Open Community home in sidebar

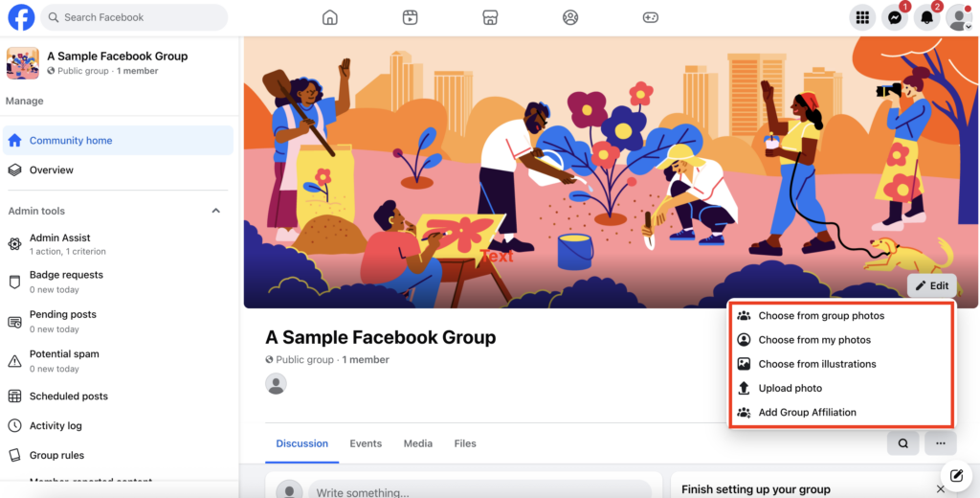point(71,141)
